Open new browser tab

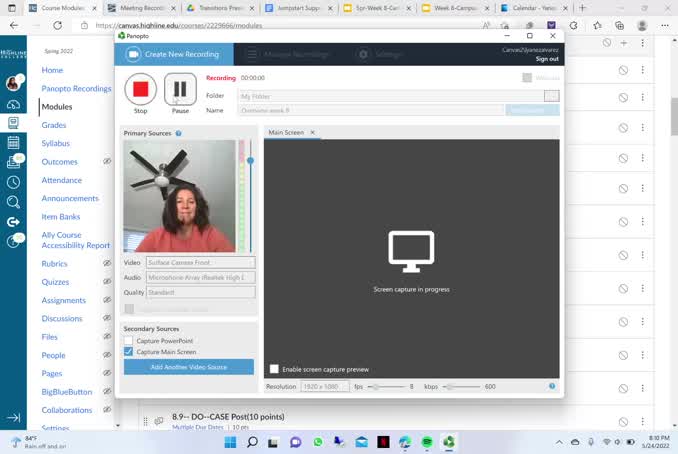(x=582, y=8)
